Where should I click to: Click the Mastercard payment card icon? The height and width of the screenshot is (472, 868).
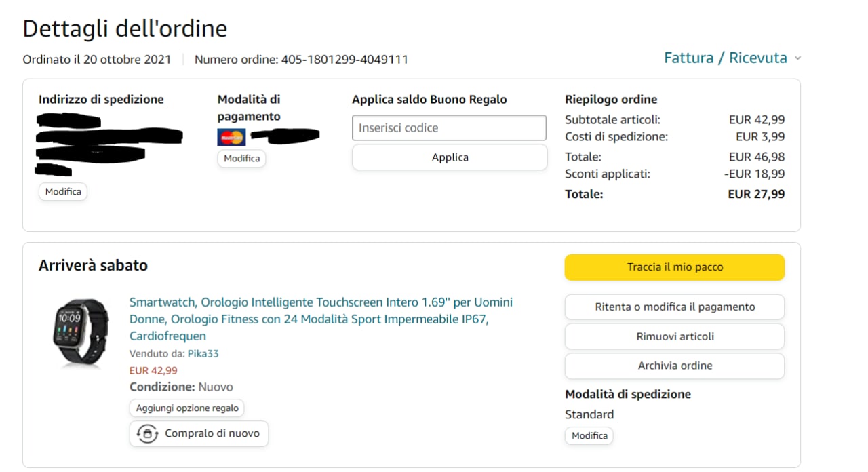pos(231,137)
